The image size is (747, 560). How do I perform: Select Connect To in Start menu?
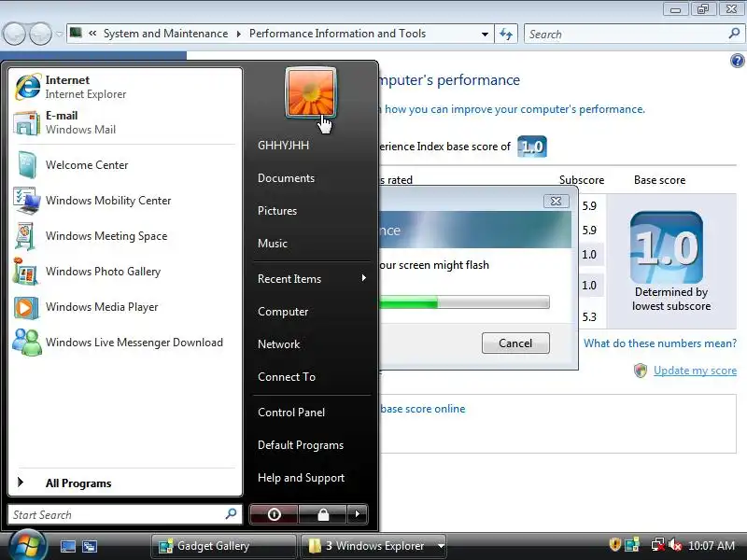coord(287,377)
